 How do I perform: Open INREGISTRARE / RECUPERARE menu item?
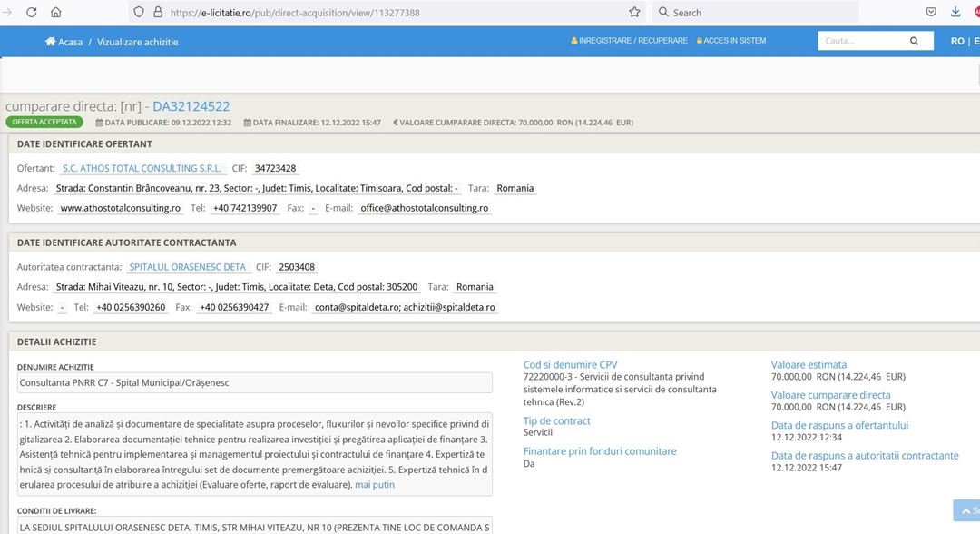coord(629,41)
